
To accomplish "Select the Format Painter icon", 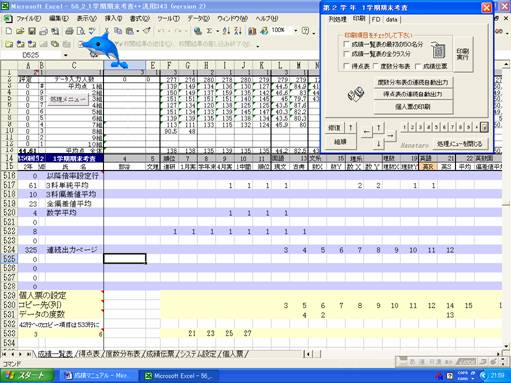I will 147,31.
